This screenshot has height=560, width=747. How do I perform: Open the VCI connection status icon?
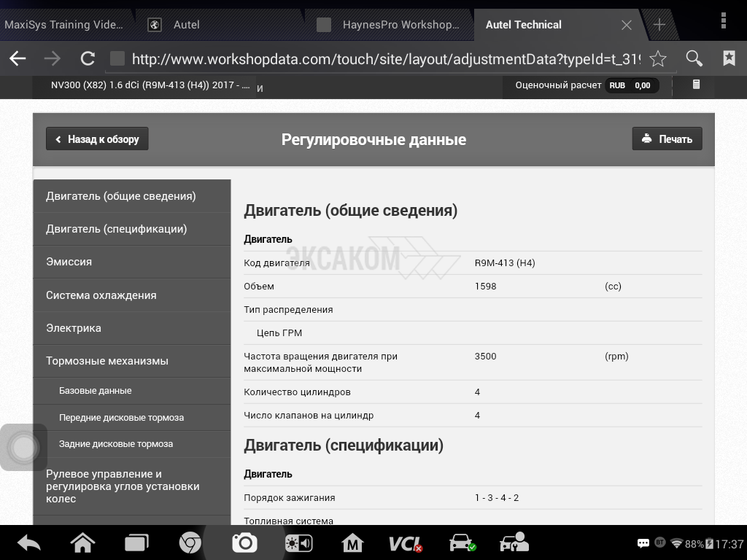tap(406, 543)
